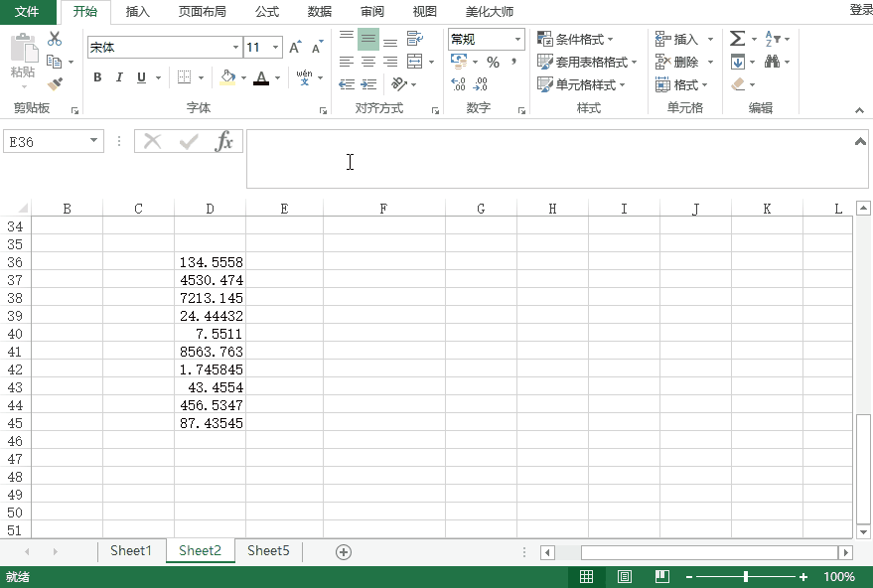Open the Name Box dropdown arrow
Screen dimensions: 873x588
pyautogui.click(x=94, y=141)
